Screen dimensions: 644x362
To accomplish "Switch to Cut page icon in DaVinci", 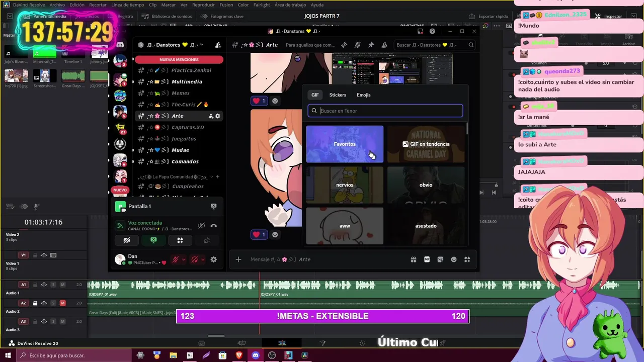I will click(242, 343).
